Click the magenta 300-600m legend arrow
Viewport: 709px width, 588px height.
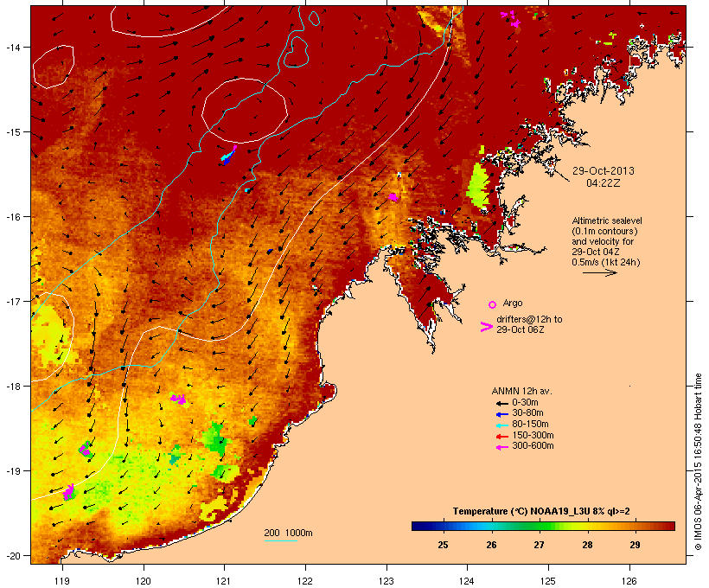click(x=501, y=447)
